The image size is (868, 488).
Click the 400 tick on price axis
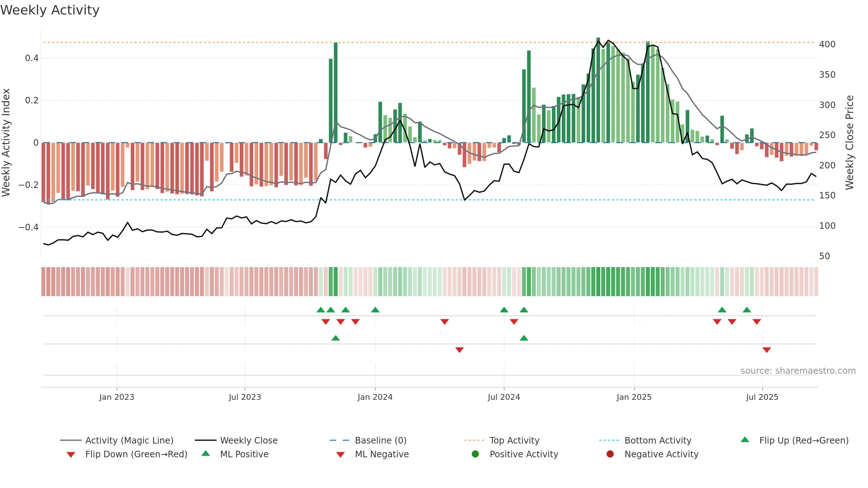827,44
